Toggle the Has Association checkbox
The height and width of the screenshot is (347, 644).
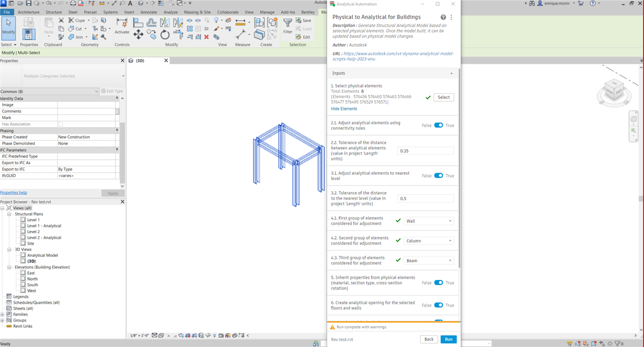pos(61,124)
